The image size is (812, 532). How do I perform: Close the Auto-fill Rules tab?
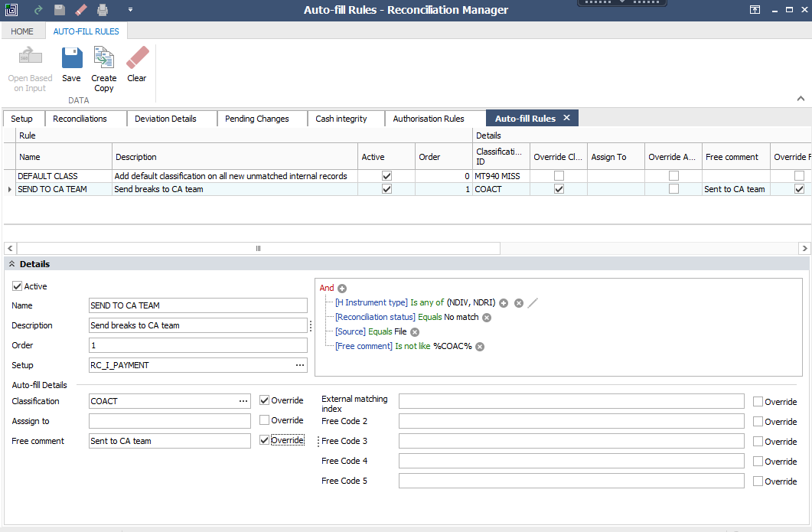(566, 118)
